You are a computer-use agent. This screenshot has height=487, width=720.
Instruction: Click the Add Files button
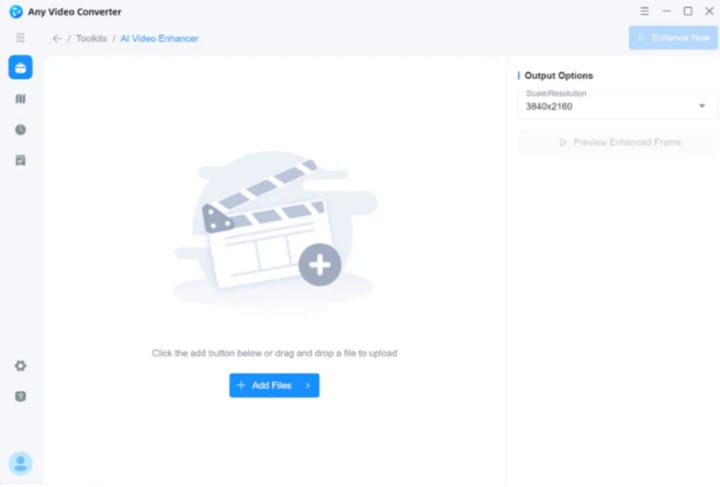pos(274,385)
